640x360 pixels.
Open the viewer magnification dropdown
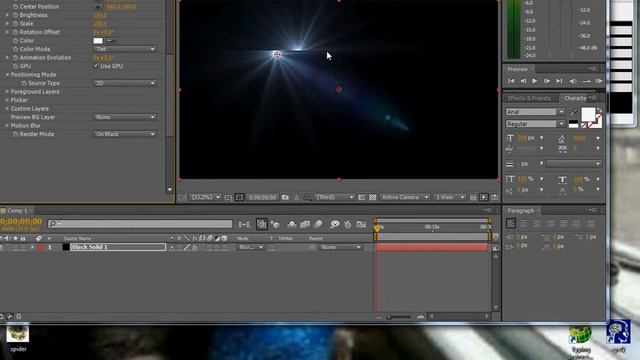coord(206,197)
